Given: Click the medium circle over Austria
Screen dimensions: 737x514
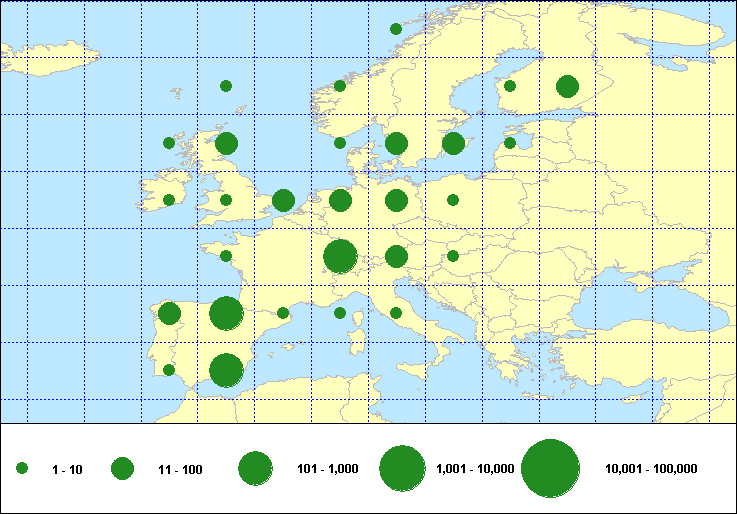Looking at the screenshot, I should click(x=396, y=257).
